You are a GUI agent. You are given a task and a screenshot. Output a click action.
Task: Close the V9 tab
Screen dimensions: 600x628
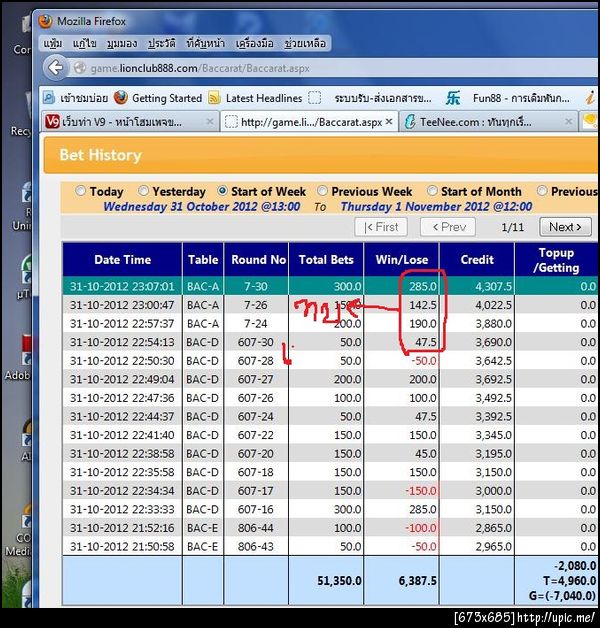click(x=209, y=121)
